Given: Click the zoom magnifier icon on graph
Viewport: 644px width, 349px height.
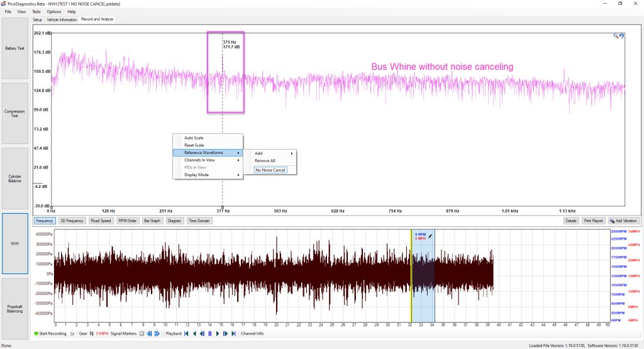Looking at the screenshot, I should click(616, 36).
